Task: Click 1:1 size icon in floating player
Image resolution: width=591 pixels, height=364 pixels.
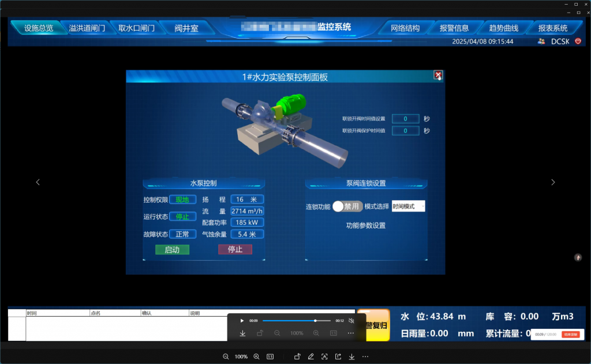Action: (x=334, y=333)
